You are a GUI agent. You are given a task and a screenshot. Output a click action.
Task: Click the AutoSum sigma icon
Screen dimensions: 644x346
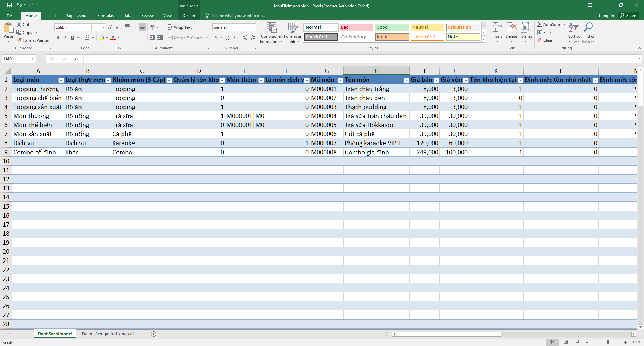[539, 24]
